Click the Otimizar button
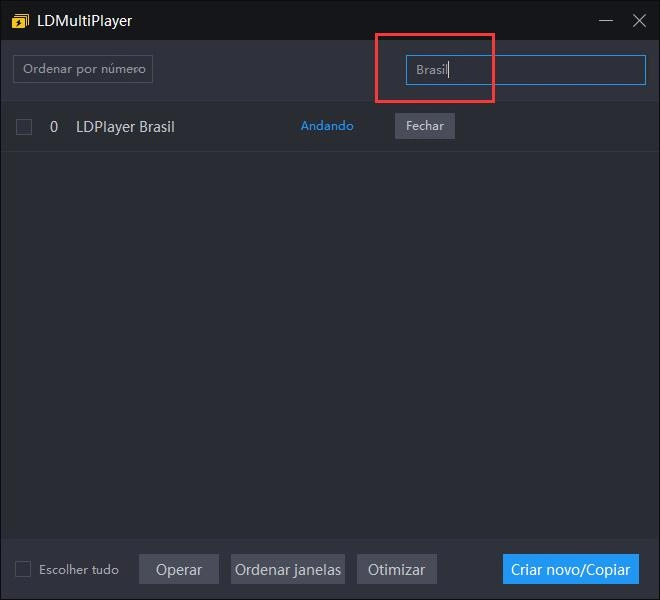 click(x=397, y=569)
